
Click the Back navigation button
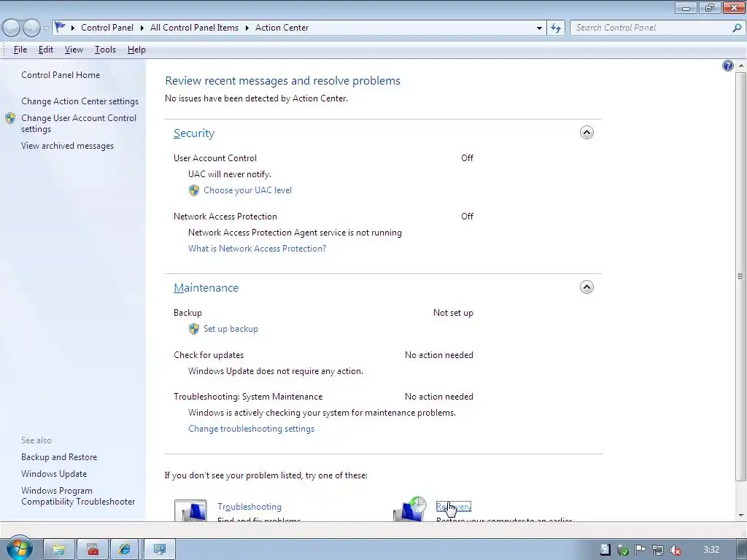pyautogui.click(x=12, y=28)
